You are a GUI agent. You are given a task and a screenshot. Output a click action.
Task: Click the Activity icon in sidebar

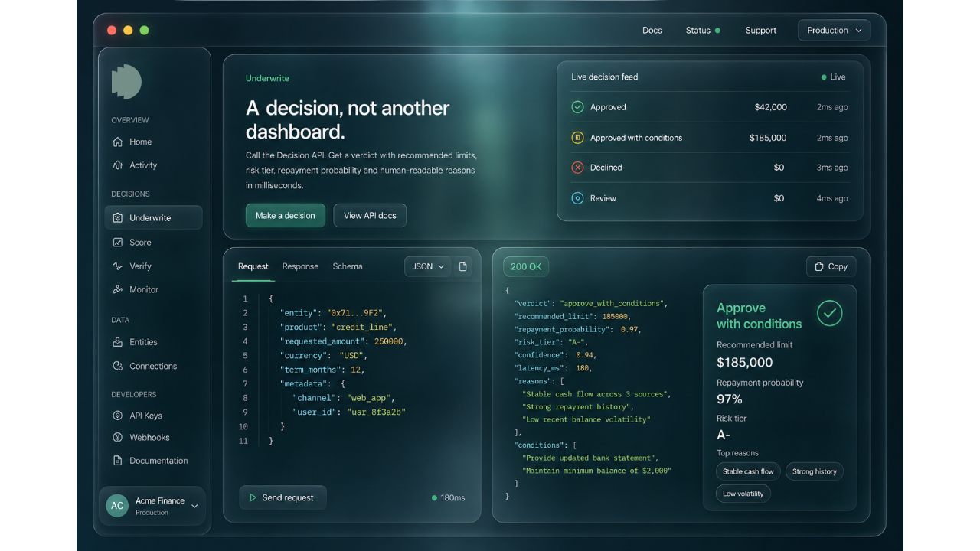tap(117, 165)
